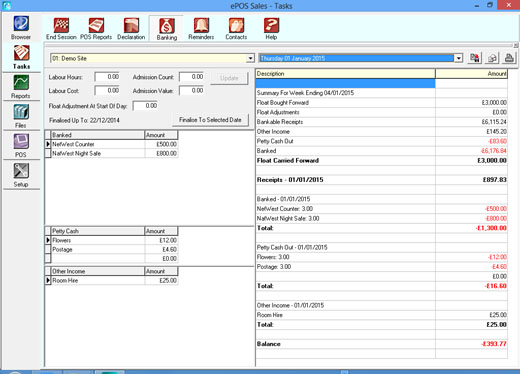This screenshot has width=520, height=374.
Task: Click the Labour Hours input field
Action: point(107,77)
